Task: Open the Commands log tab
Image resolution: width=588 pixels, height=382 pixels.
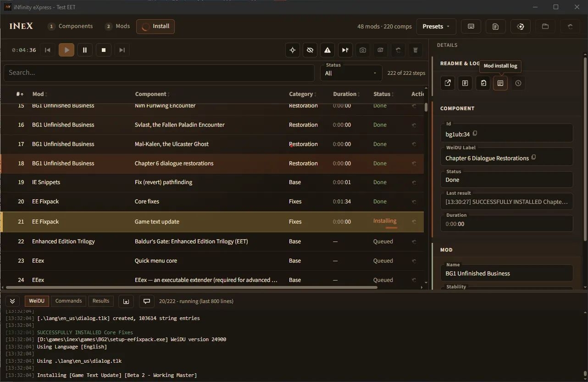Action: click(68, 301)
